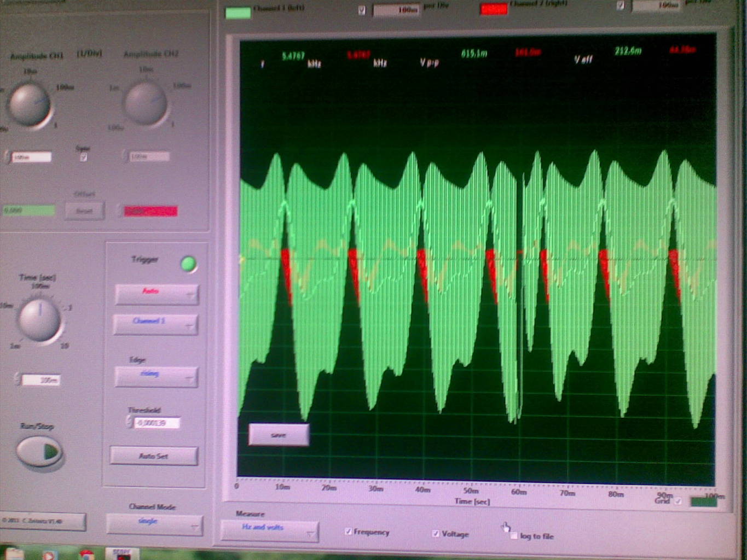Open the trigger mode dropdown showing Auto
The image size is (747, 560).
pyautogui.click(x=157, y=294)
